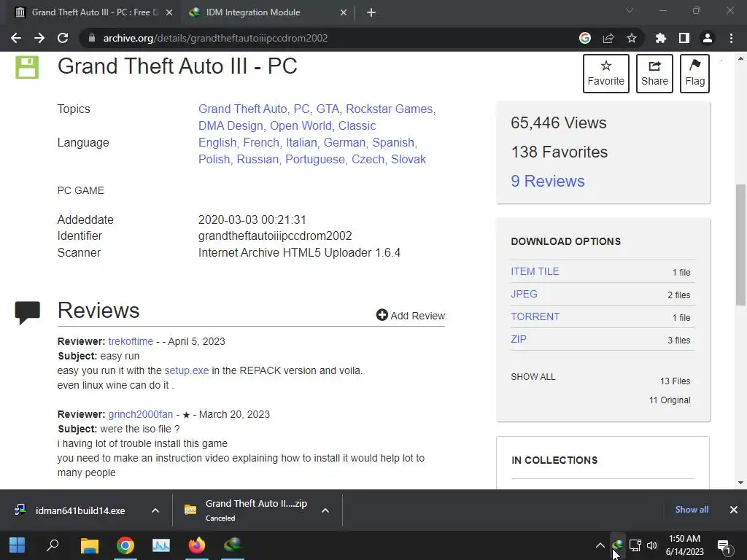The width and height of the screenshot is (747, 560).
Task: Click the scrollbar down arrow
Action: pyautogui.click(x=740, y=483)
